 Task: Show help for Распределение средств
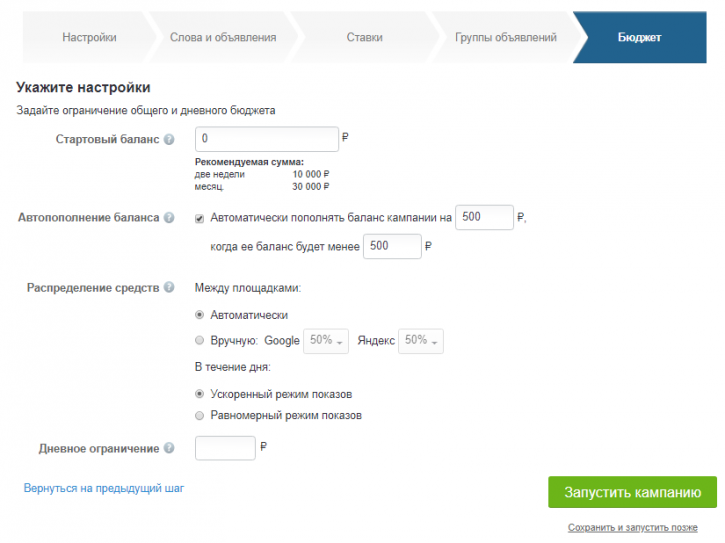tap(169, 287)
